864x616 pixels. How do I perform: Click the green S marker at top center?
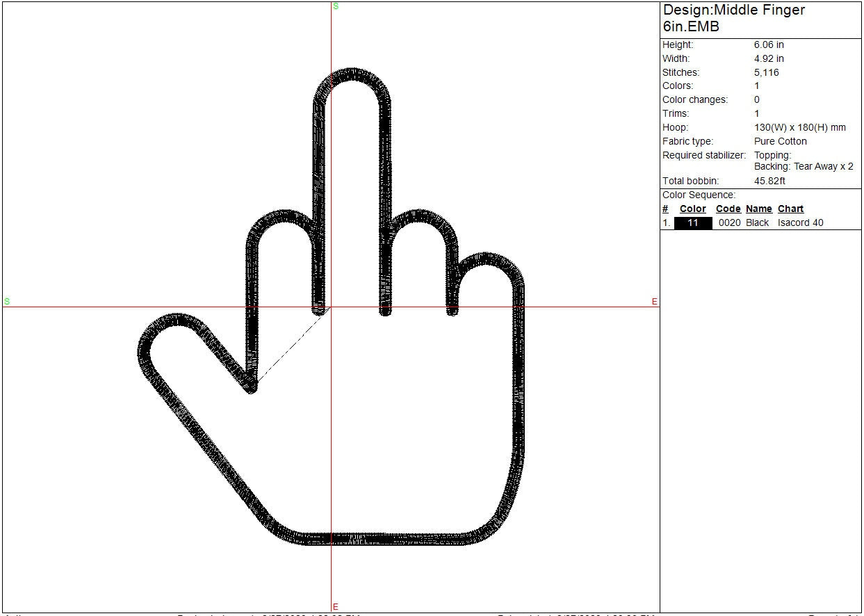point(336,6)
